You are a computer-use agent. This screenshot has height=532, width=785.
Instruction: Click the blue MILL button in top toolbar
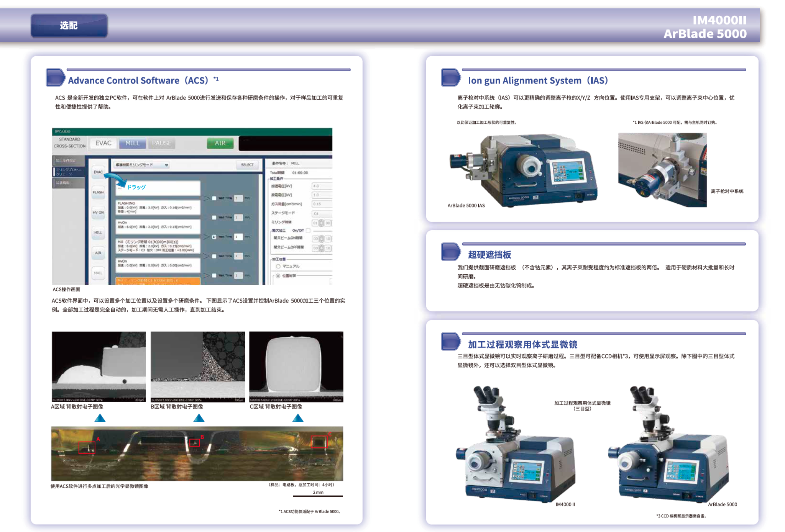(133, 143)
